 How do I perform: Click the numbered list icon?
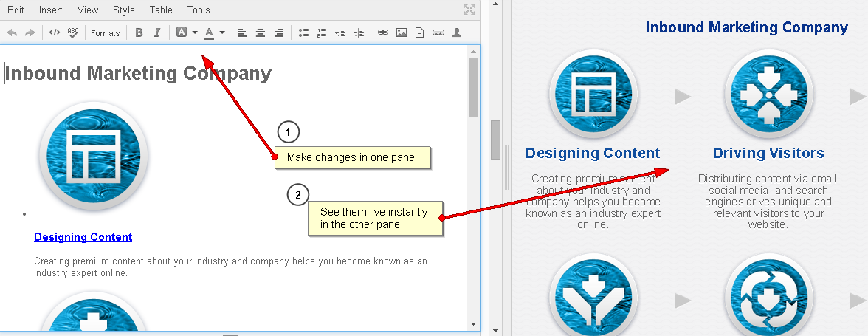(321, 32)
